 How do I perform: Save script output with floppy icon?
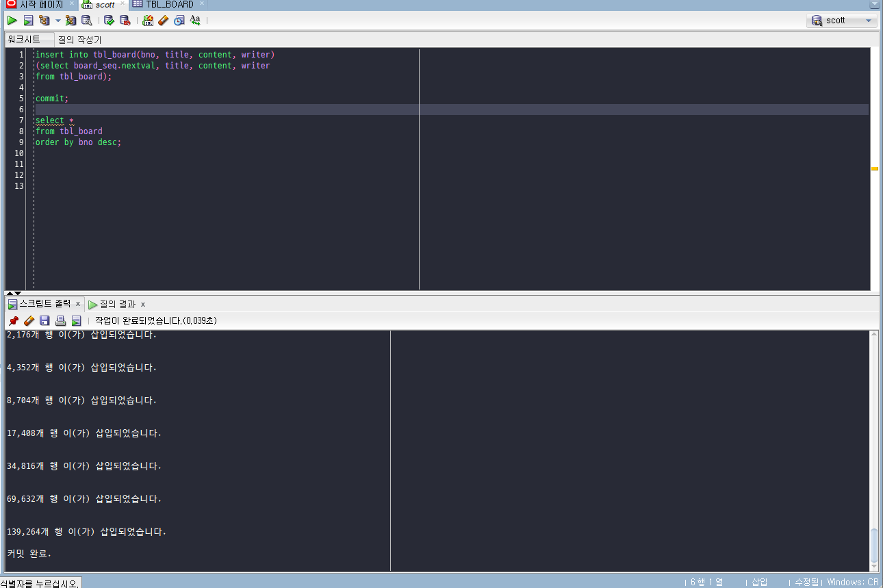(x=44, y=320)
